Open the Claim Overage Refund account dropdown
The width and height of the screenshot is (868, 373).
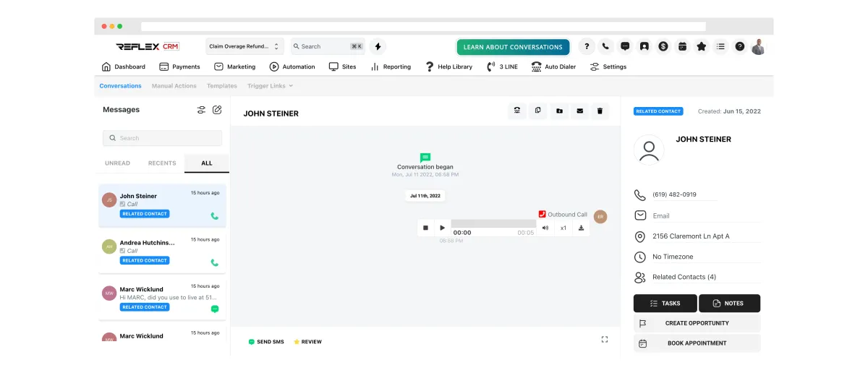[x=244, y=46]
